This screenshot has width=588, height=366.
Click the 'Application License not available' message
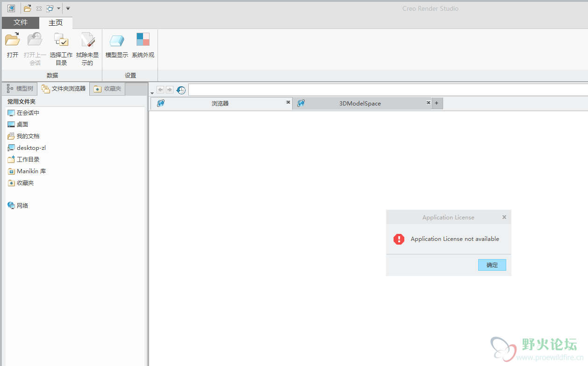[x=455, y=239]
